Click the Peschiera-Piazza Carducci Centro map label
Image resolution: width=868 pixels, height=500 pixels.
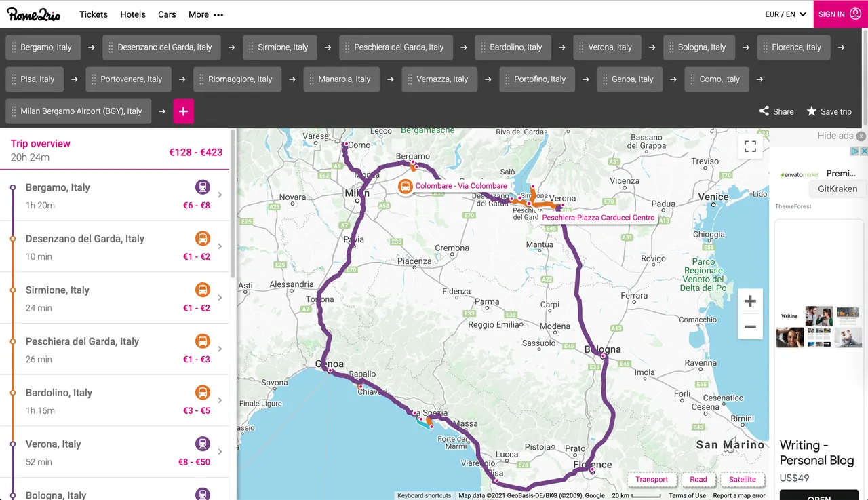tap(599, 218)
